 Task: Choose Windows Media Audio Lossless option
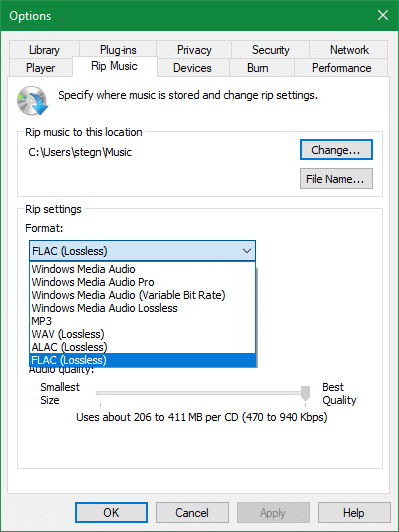(x=142, y=308)
